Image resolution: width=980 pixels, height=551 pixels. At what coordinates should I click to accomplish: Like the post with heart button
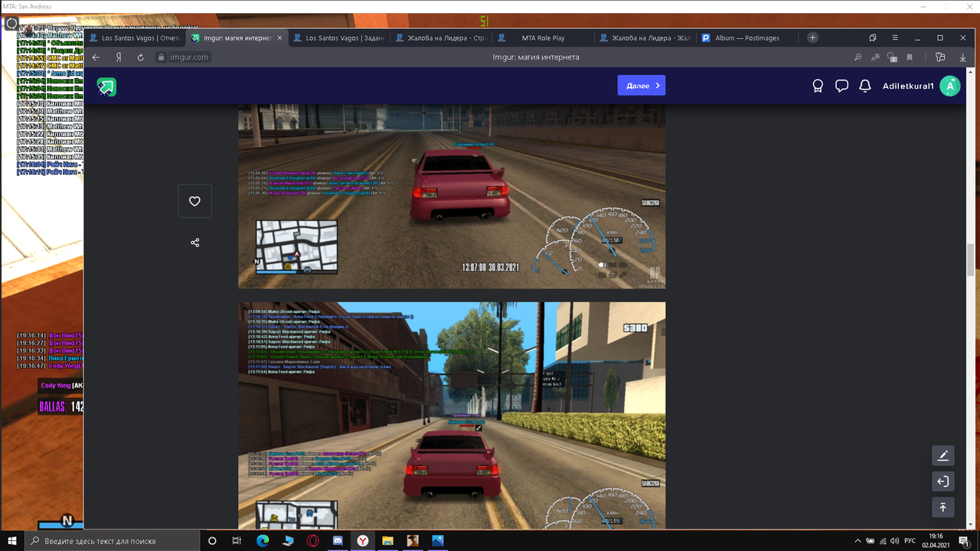pyautogui.click(x=194, y=201)
